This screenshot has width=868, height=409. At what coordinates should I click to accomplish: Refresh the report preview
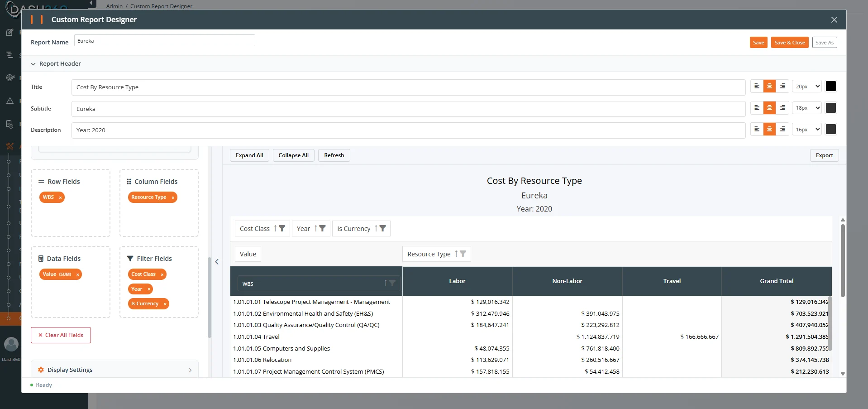tap(334, 155)
